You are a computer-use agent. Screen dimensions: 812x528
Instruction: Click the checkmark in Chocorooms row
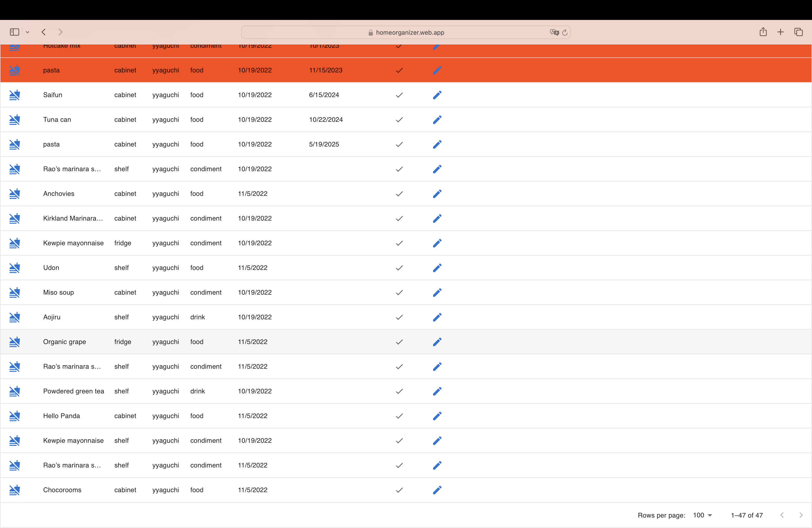[x=399, y=490]
